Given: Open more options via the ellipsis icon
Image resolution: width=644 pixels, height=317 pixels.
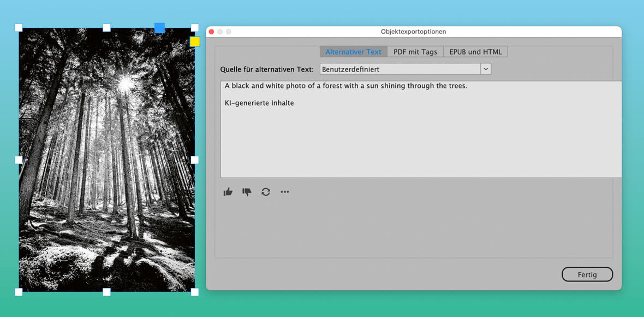Looking at the screenshot, I should 284,191.
